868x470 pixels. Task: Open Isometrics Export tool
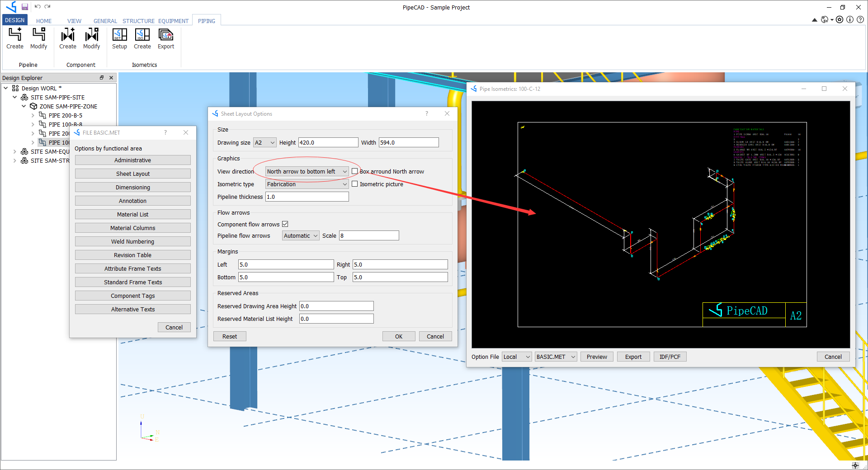166,38
